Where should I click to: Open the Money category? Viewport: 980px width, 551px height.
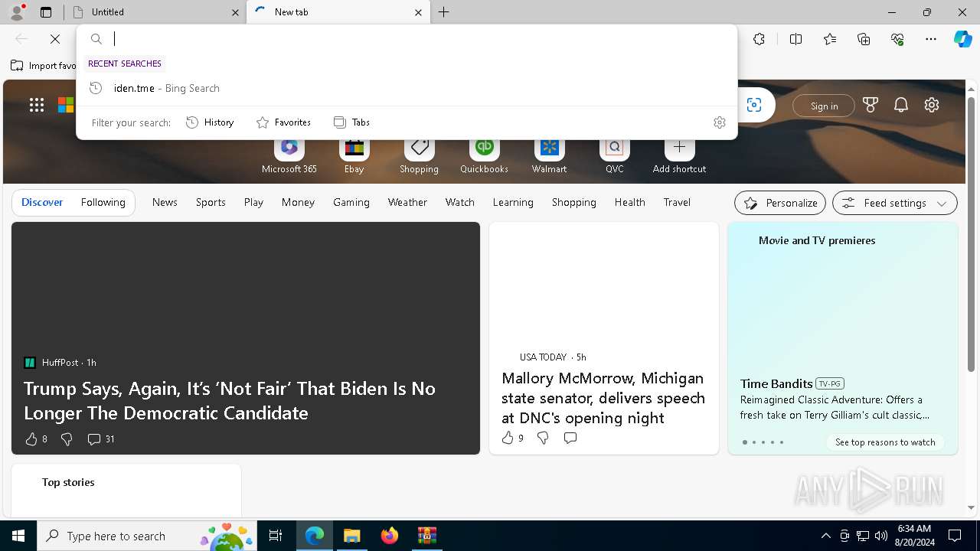(x=298, y=202)
